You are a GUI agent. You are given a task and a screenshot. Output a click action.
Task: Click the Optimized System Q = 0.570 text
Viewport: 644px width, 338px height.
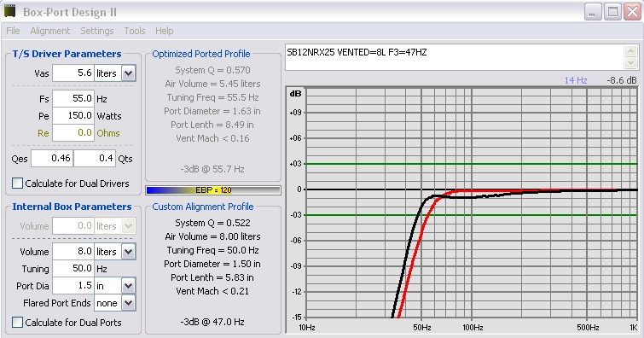tap(212, 70)
